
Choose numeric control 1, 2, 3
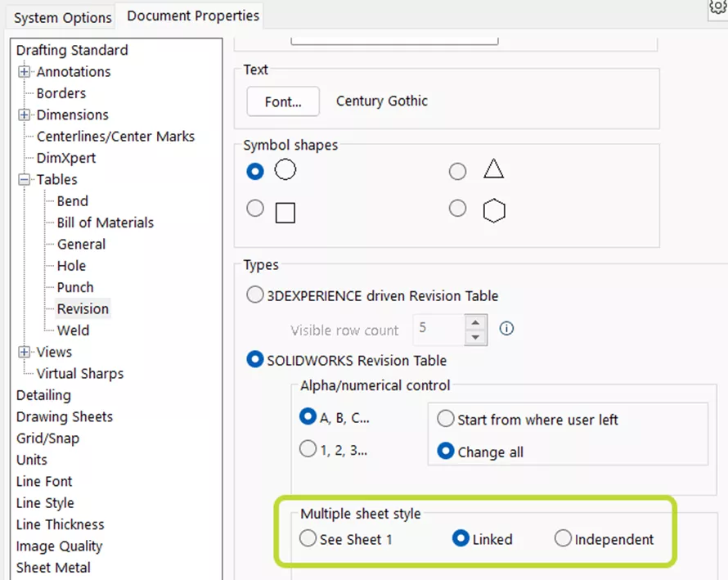click(x=308, y=448)
